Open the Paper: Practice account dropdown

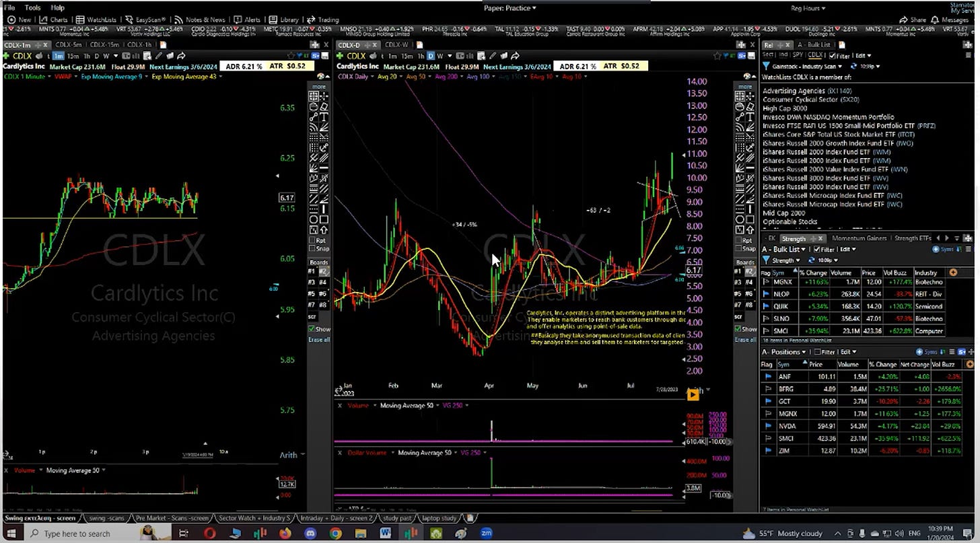click(510, 8)
